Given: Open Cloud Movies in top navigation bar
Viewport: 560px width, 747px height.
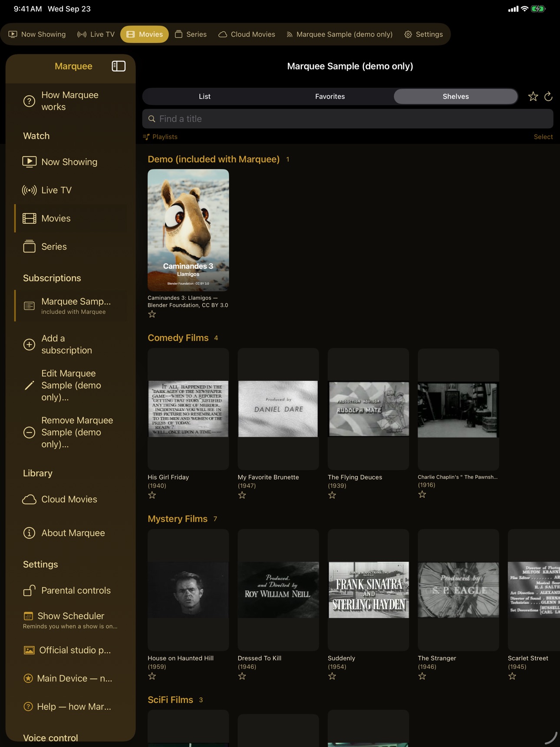Looking at the screenshot, I should coord(247,34).
